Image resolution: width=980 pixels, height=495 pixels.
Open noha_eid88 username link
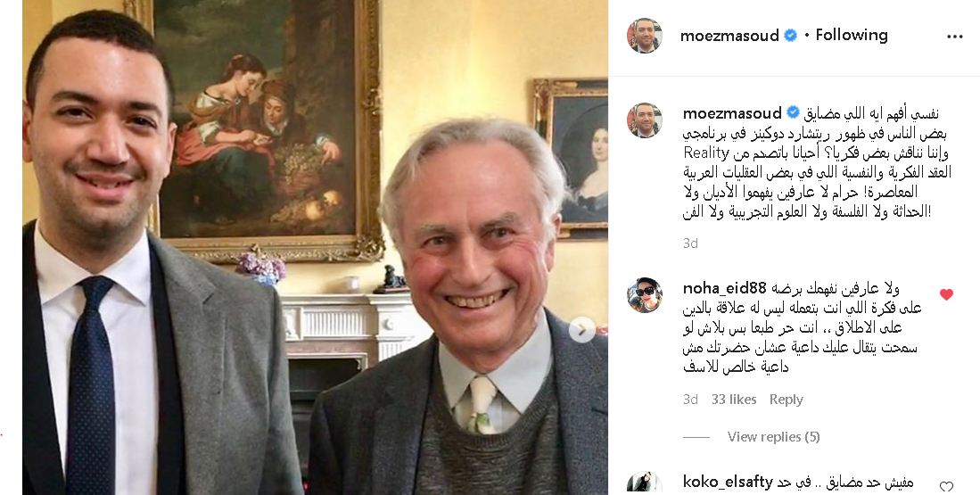click(724, 288)
